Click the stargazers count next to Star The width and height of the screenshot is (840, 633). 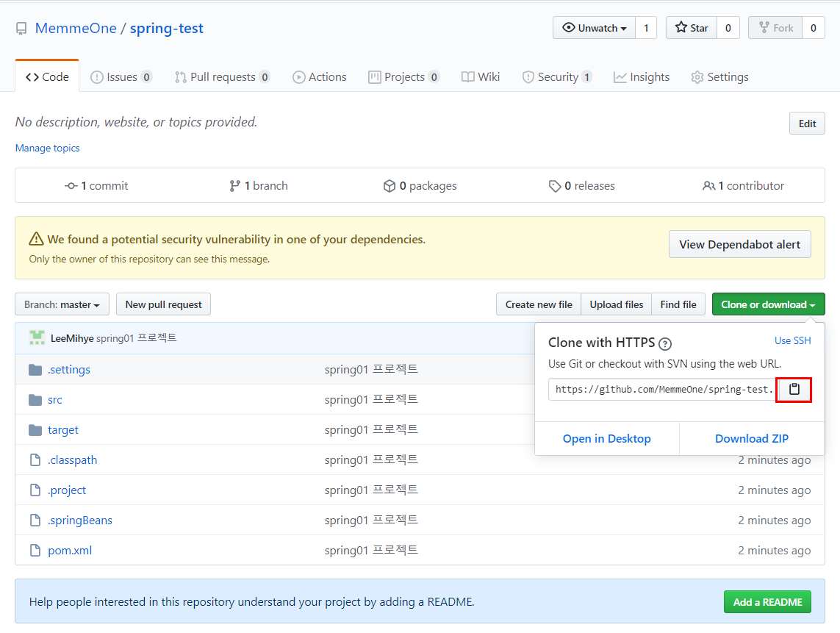click(x=728, y=28)
